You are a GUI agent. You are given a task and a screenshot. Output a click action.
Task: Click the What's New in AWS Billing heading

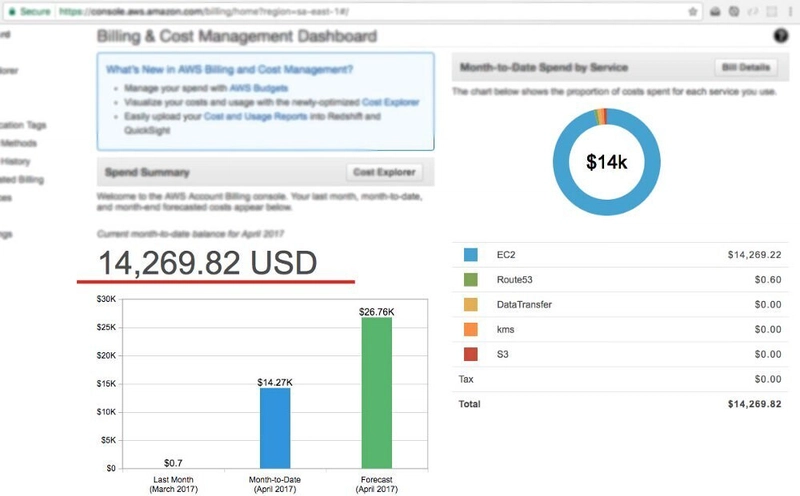(230, 69)
